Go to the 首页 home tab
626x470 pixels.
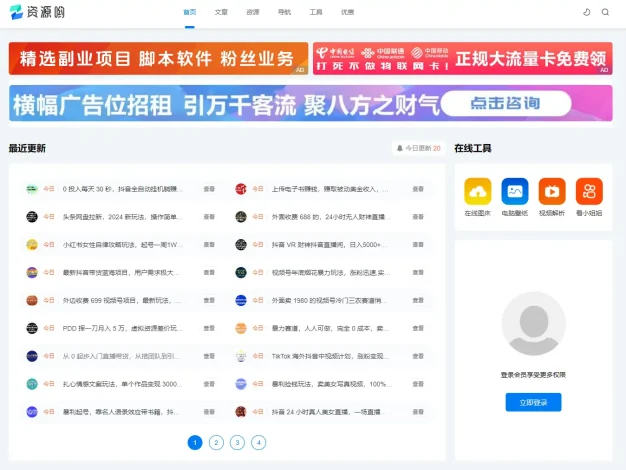tap(190, 12)
